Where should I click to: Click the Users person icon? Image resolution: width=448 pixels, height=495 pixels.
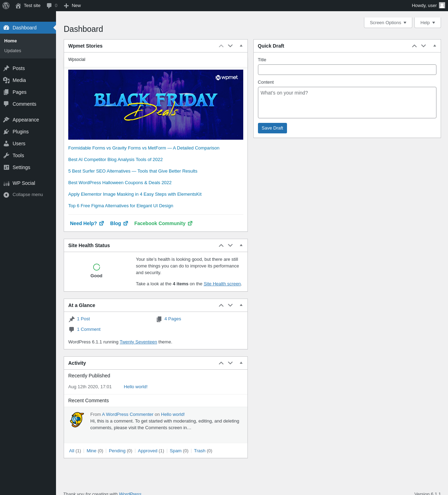[6, 144]
